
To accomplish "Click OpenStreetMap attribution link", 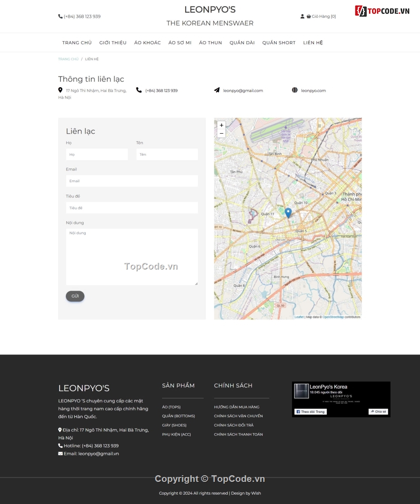I will point(333,317).
